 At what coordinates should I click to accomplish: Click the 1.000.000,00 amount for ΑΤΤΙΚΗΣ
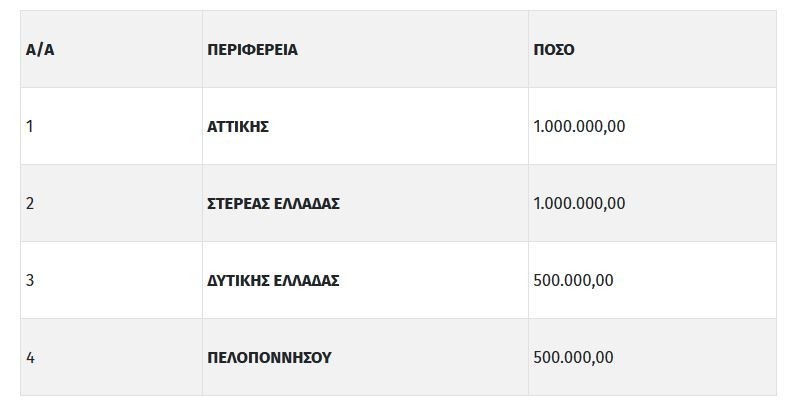pyautogui.click(x=580, y=127)
